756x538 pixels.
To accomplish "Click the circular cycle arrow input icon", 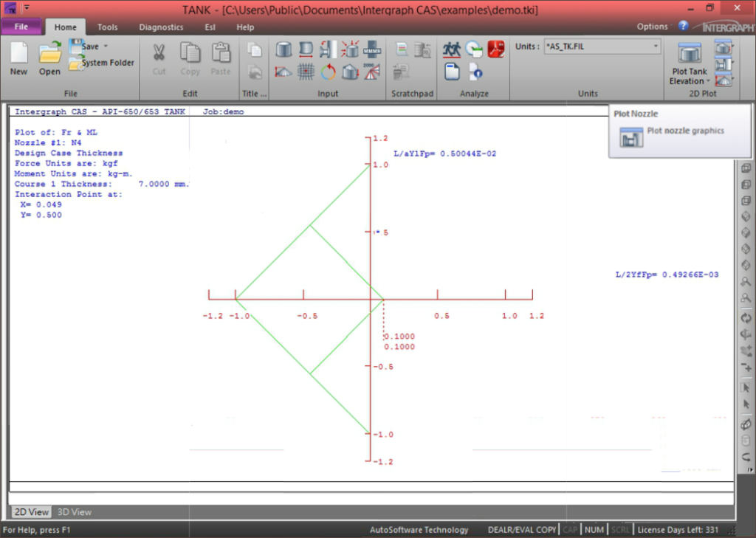I will pos(328,72).
